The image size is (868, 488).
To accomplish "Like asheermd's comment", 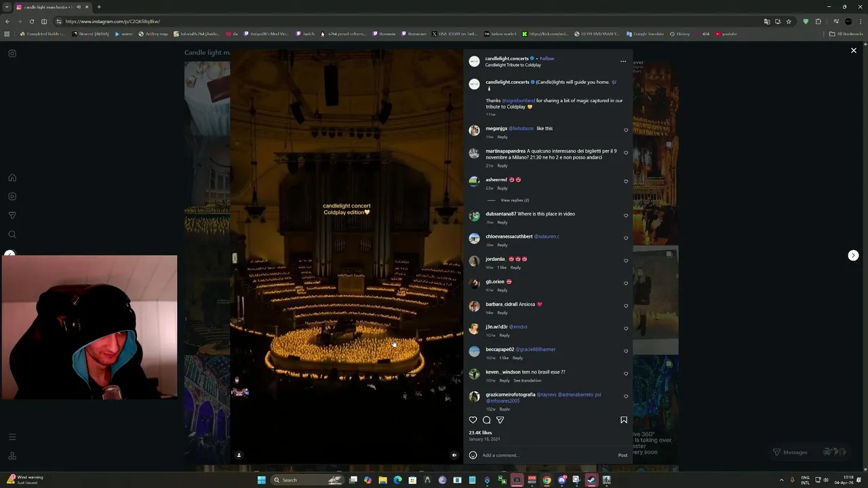I will [626, 182].
